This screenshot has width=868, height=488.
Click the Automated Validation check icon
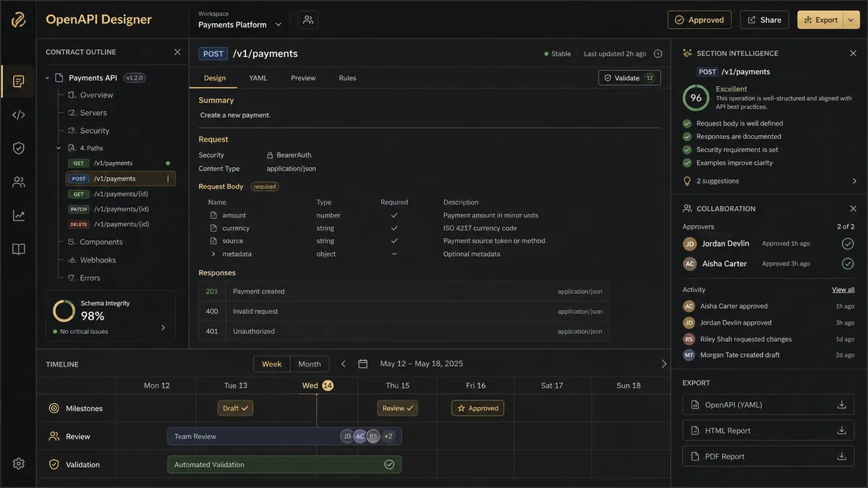tap(389, 464)
